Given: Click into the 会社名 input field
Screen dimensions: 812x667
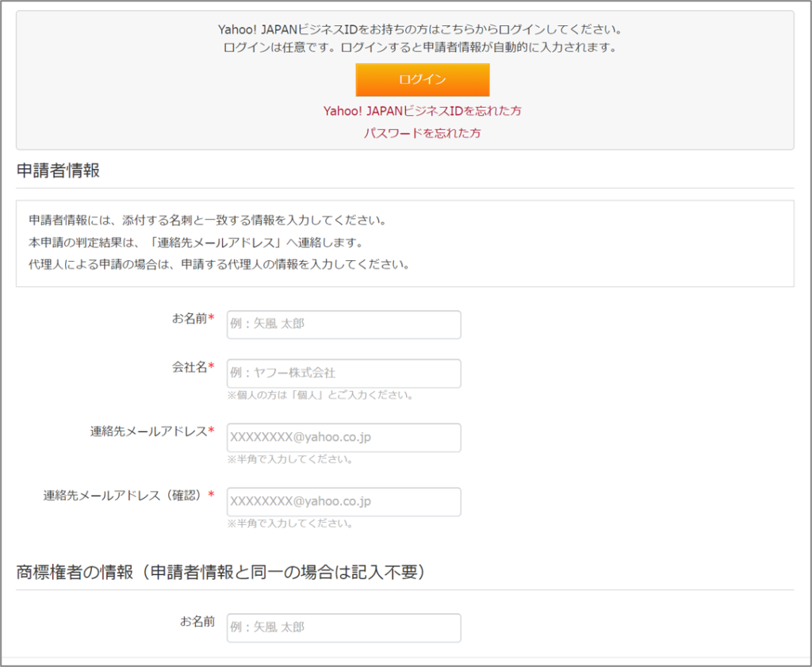Looking at the screenshot, I should (344, 374).
